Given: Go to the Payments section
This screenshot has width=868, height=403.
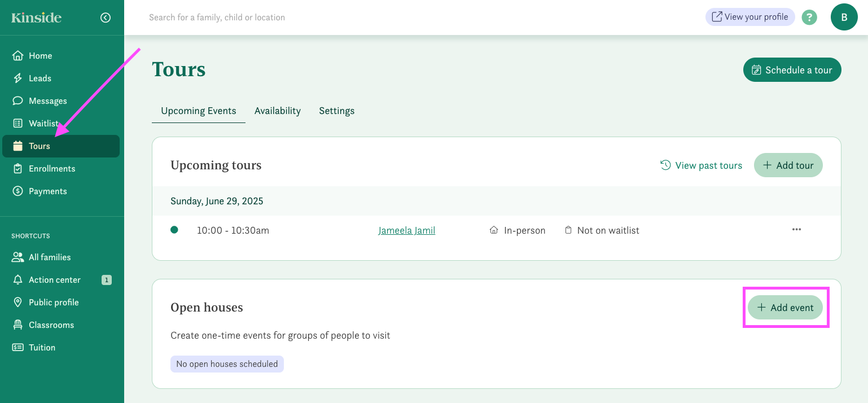Looking at the screenshot, I should point(48,191).
